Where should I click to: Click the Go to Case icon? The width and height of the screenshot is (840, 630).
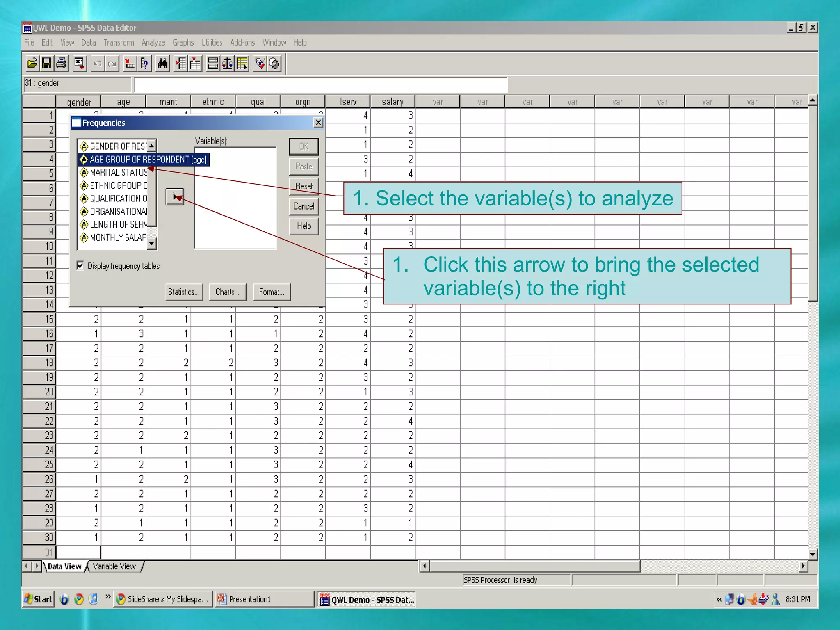coord(130,64)
